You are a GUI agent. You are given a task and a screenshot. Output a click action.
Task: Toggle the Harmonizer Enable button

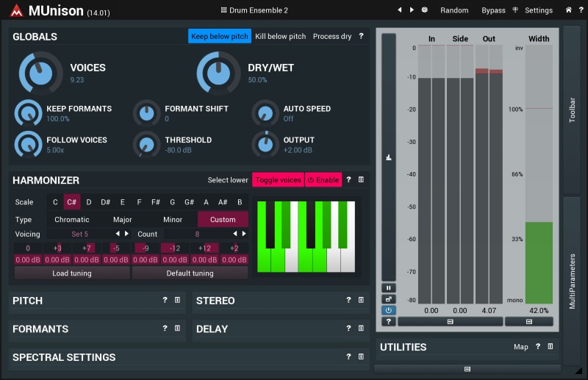pos(323,179)
